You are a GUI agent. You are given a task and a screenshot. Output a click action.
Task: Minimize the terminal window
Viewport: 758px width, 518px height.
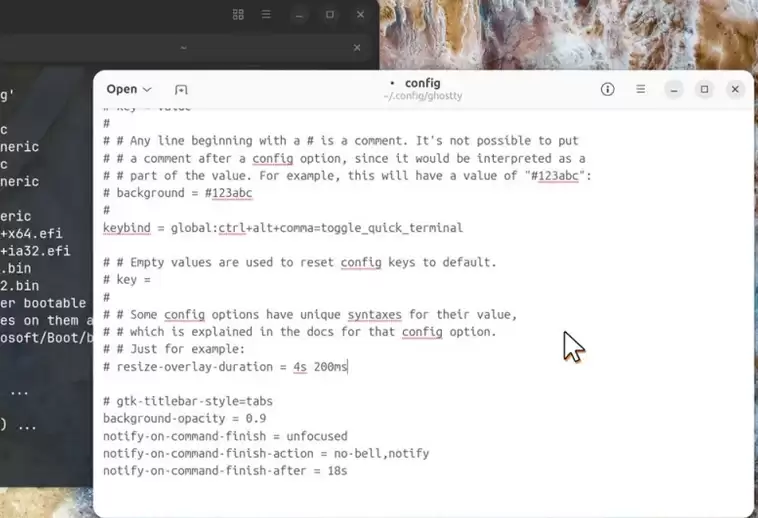pos(299,15)
